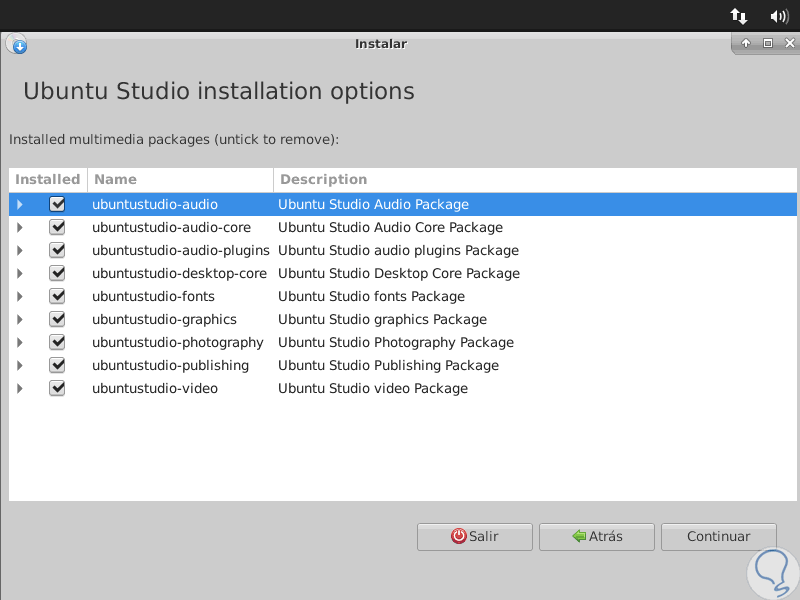Click the Description column header
This screenshot has width=800, height=600.
tap(535, 179)
